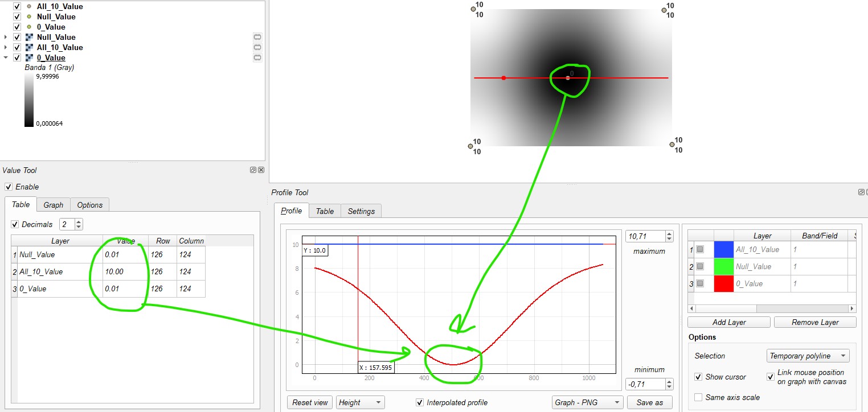Click Reset view under the profile graph
The width and height of the screenshot is (868, 412).
click(309, 402)
